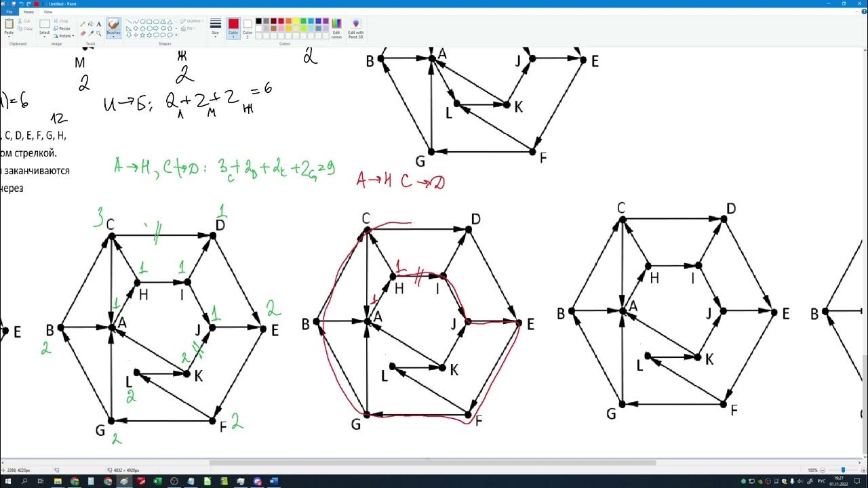Select the Text tool
Screen dimensions: 868x488
(x=99, y=24)
